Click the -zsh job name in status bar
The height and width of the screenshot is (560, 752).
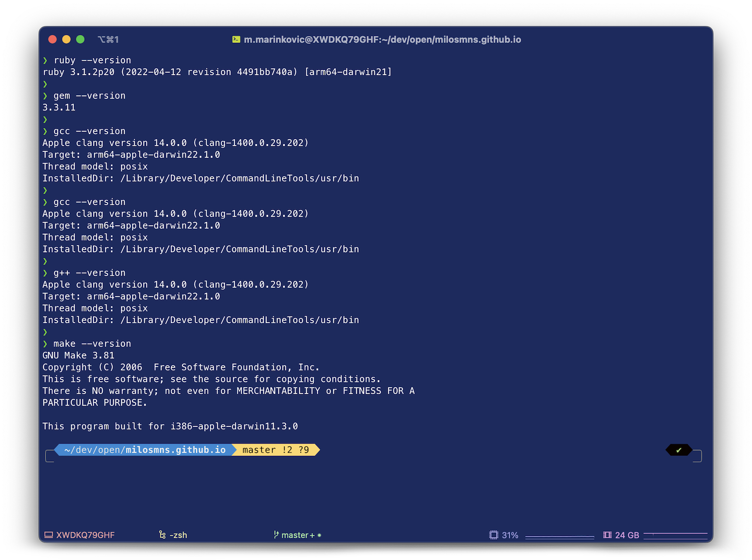coord(178,535)
